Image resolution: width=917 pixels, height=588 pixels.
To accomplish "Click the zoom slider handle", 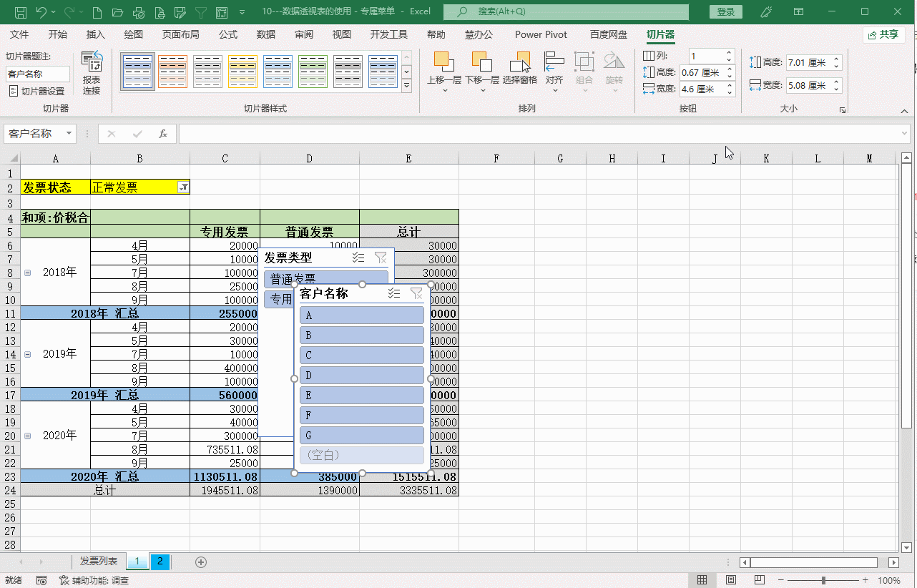I will (x=824, y=580).
